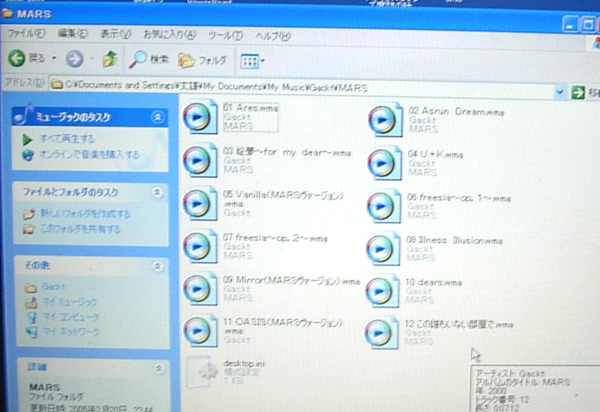Open マイ コンピュータ link
600x412 pixels.
click(70, 317)
